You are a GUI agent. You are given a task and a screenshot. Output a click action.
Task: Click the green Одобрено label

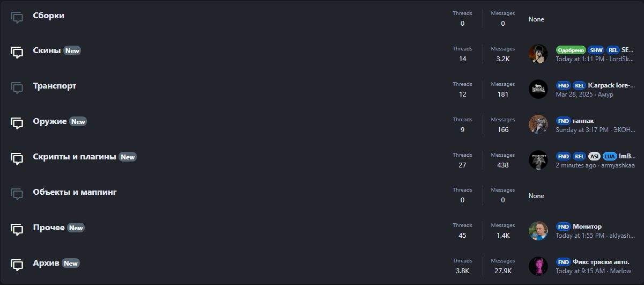coord(571,50)
